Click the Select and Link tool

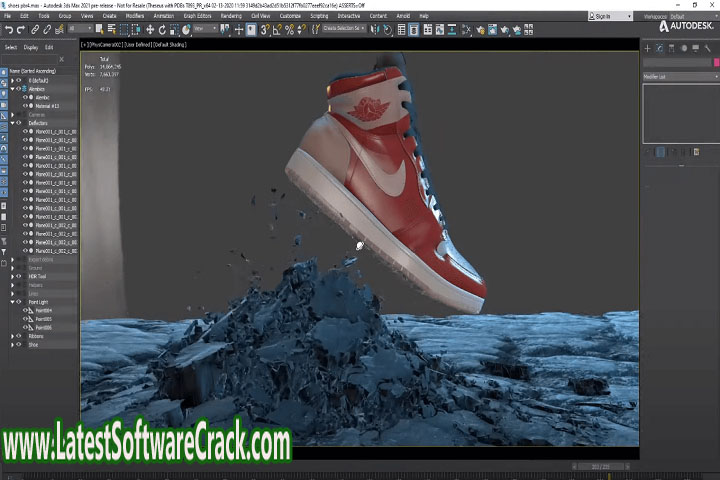(35, 30)
